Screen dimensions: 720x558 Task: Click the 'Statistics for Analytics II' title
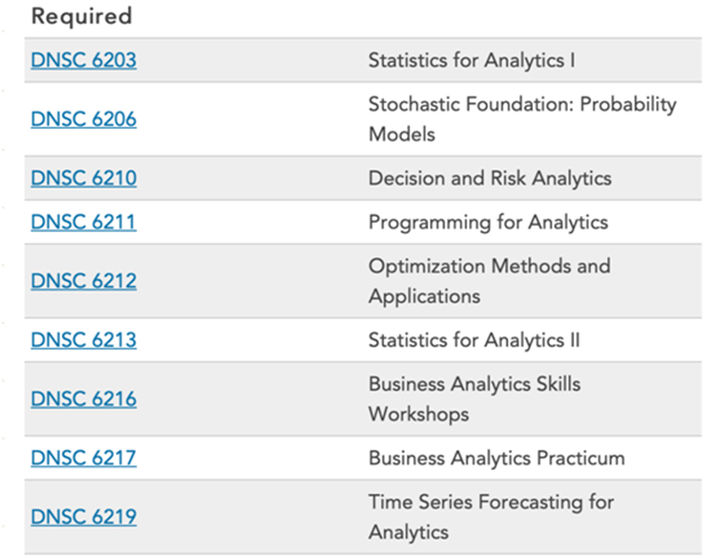click(x=474, y=340)
